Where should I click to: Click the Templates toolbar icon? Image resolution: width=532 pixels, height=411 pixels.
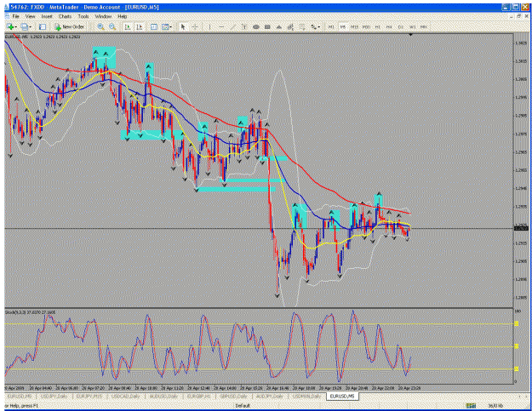pyautogui.click(x=165, y=26)
